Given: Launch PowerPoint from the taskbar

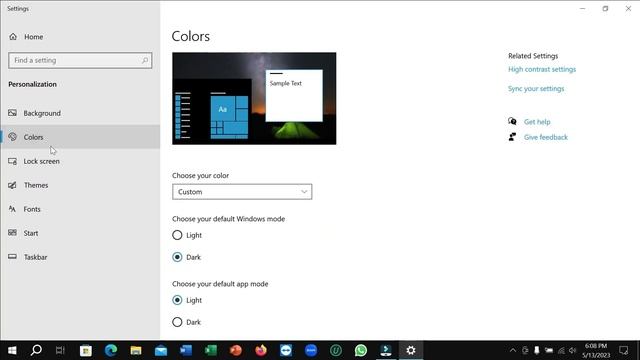Looking at the screenshot, I should [236, 350].
